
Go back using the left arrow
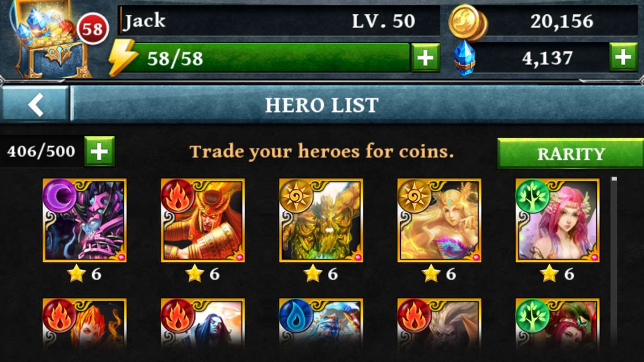(35, 104)
